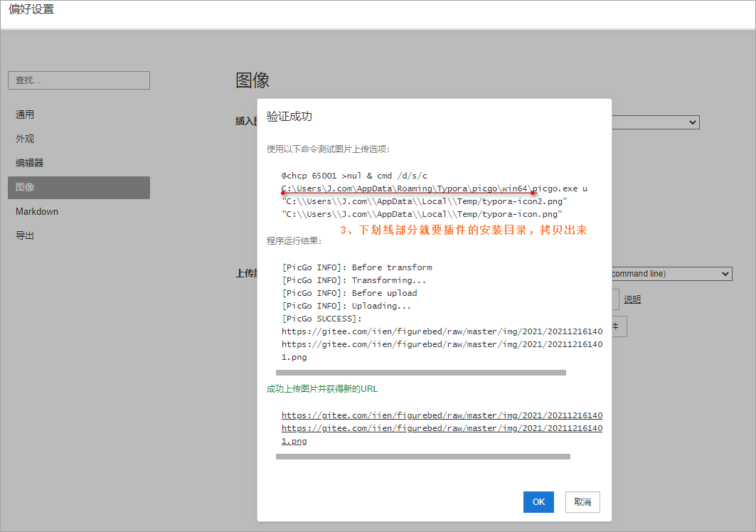
Task: Click the "Before transform" log line
Action: [357, 267]
